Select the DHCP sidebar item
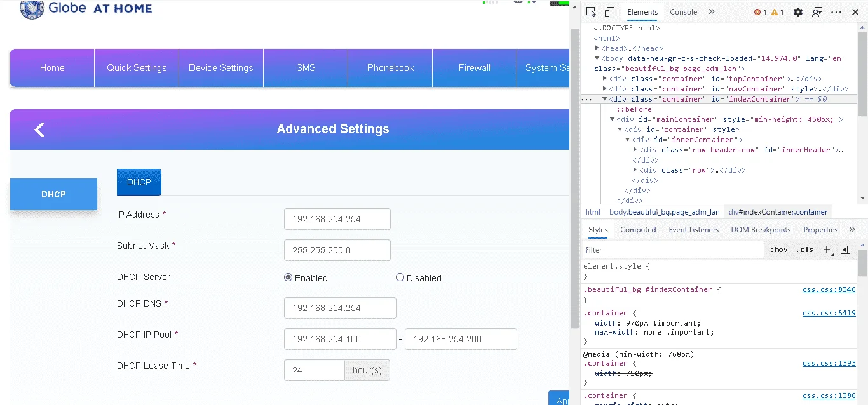The width and height of the screenshot is (868, 405). pyautogui.click(x=53, y=194)
